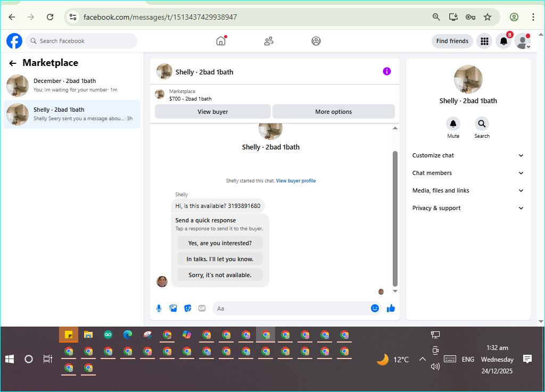Open Chrome saved passwords key icon
545x392 pixels.
(x=470, y=17)
